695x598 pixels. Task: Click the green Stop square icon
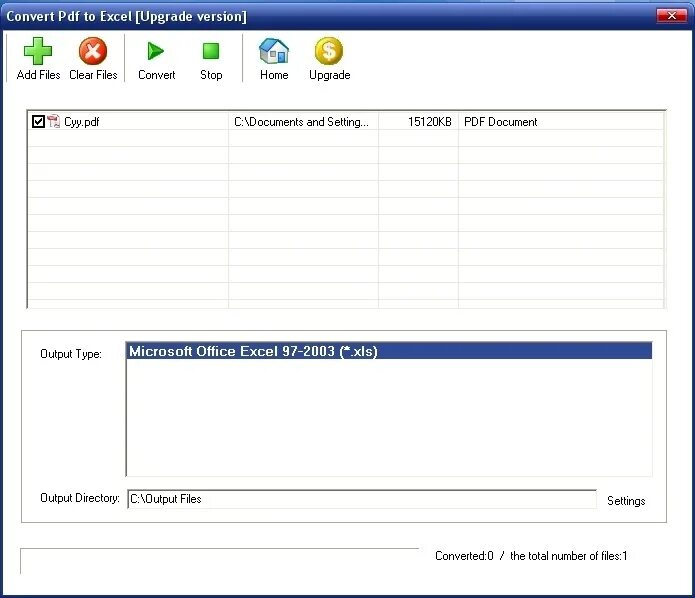point(211,51)
